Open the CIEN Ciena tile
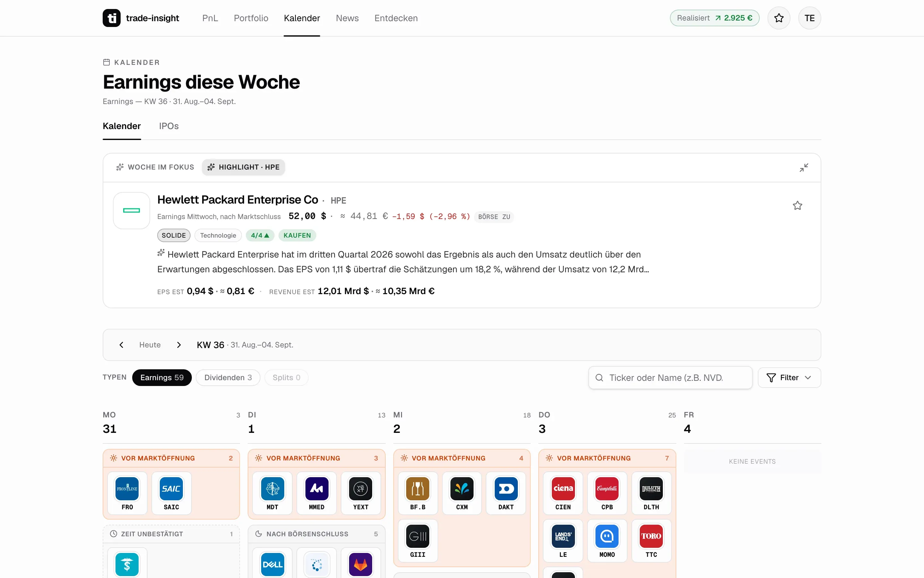The width and height of the screenshot is (924, 578). coord(563,493)
